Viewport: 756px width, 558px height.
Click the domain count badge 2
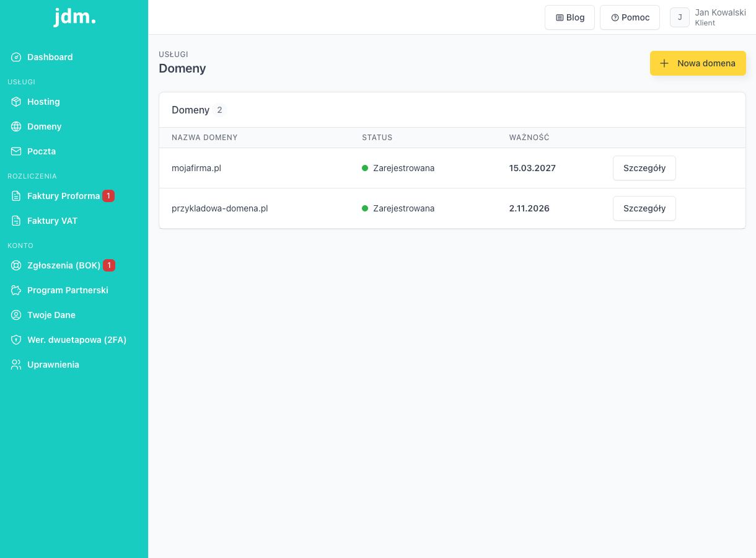point(219,110)
